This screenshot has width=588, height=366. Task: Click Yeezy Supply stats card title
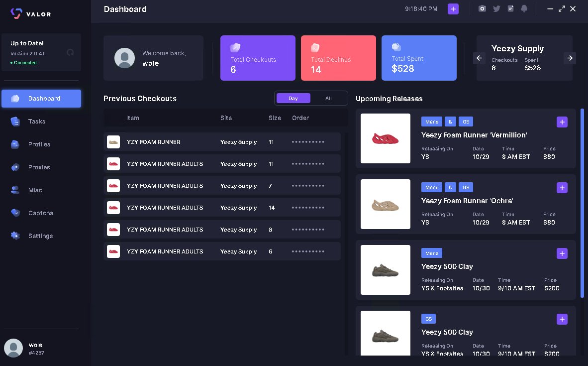coord(517,48)
